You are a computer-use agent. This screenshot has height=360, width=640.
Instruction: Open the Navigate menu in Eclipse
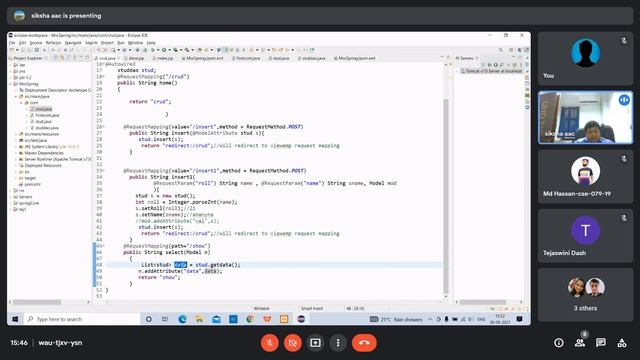pyautogui.click(x=73, y=43)
